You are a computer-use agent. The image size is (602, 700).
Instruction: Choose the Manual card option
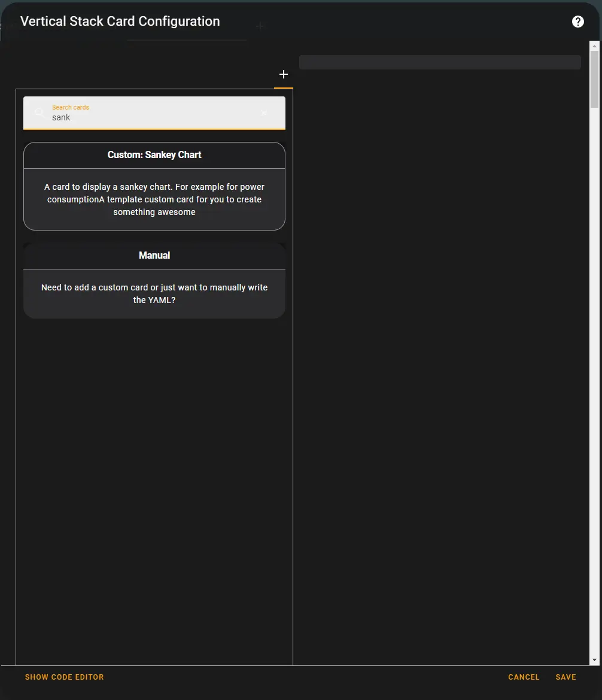click(154, 256)
